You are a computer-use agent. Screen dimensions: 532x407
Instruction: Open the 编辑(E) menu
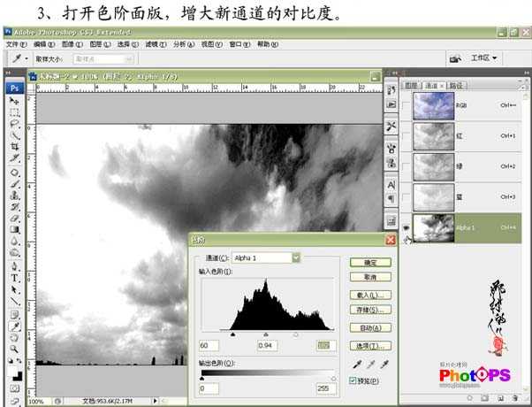pyautogui.click(x=44, y=44)
